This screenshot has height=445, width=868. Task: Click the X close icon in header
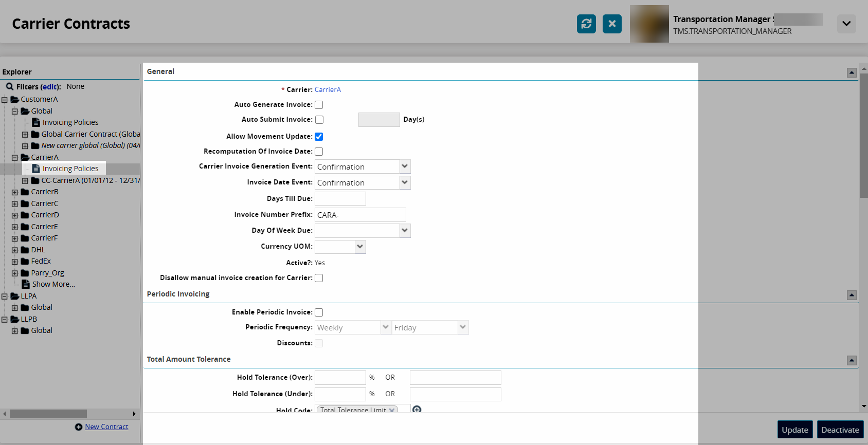click(x=612, y=24)
